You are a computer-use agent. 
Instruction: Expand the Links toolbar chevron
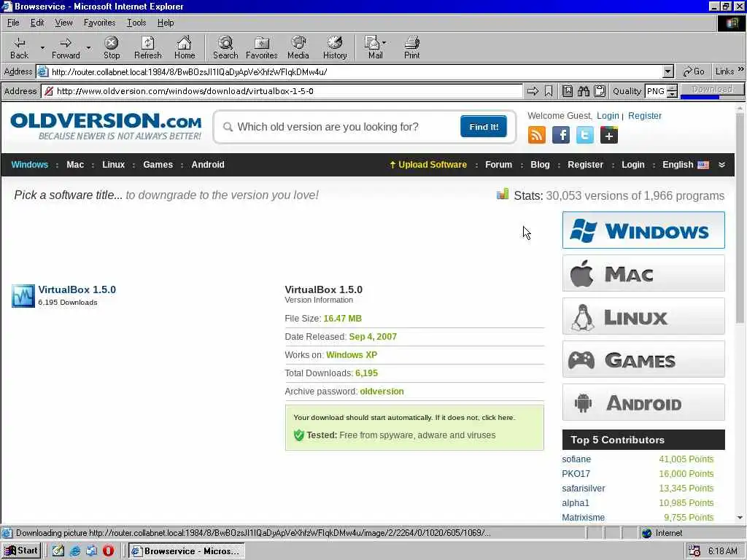point(741,69)
